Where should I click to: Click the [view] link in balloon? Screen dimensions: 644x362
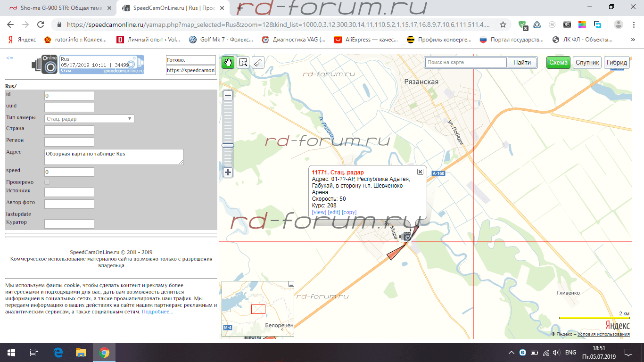[x=319, y=212]
